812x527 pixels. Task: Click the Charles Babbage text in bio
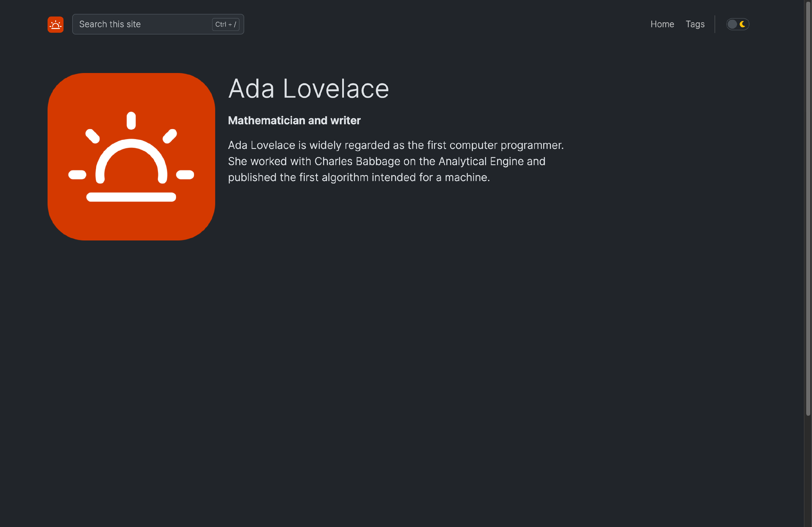tap(357, 161)
